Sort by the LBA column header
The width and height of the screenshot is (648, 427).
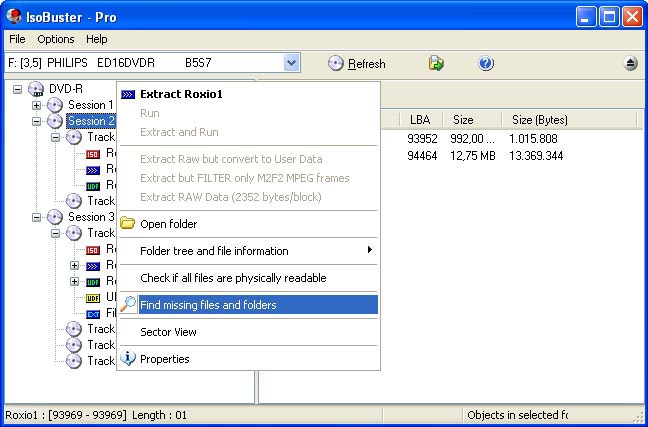pos(421,120)
